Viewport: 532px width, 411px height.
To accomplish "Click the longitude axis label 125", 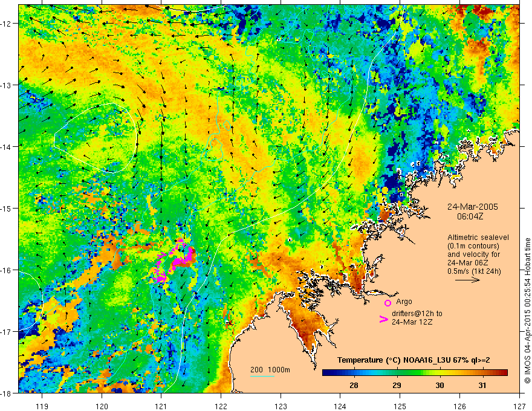I will pyautogui.click(x=400, y=406).
